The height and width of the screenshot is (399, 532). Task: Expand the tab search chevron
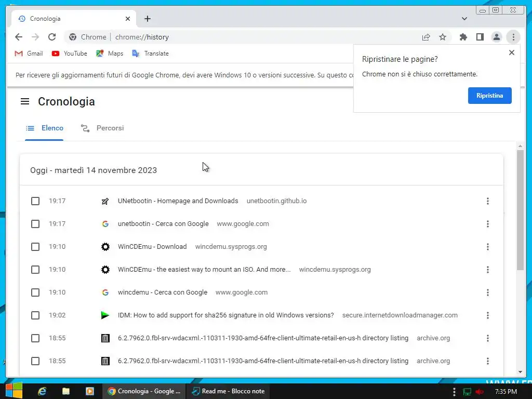[464, 19]
